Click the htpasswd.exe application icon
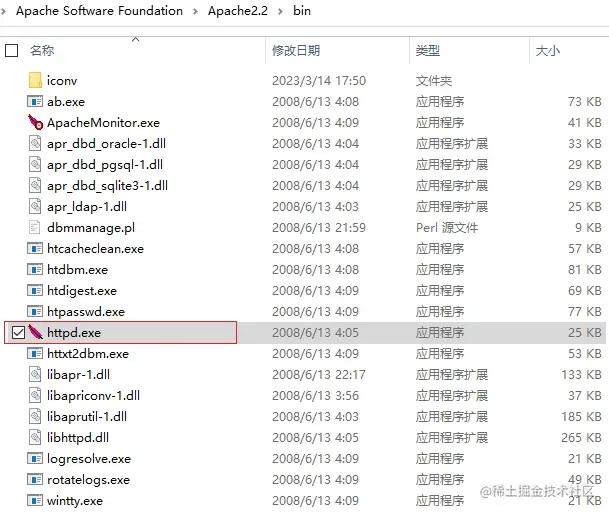609x513 pixels. [35, 311]
